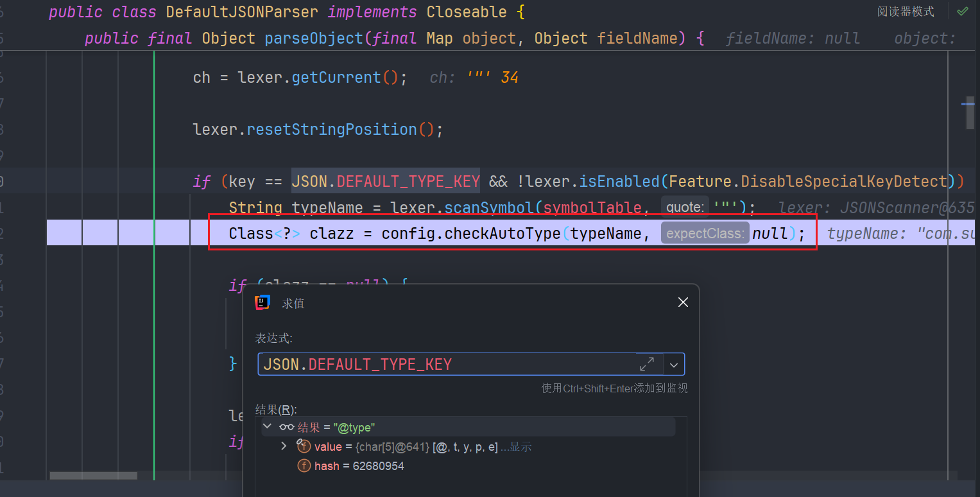980x497 pixels.
Task: Select the 结果 = "@type" result row
Action: point(469,427)
